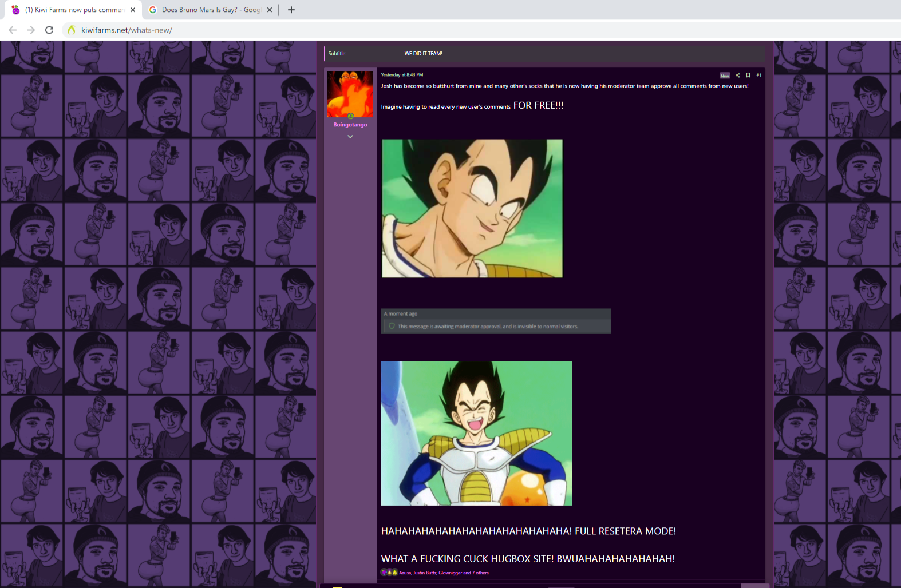Click the WE DID IT TEAM! subtitle text

(x=423, y=54)
